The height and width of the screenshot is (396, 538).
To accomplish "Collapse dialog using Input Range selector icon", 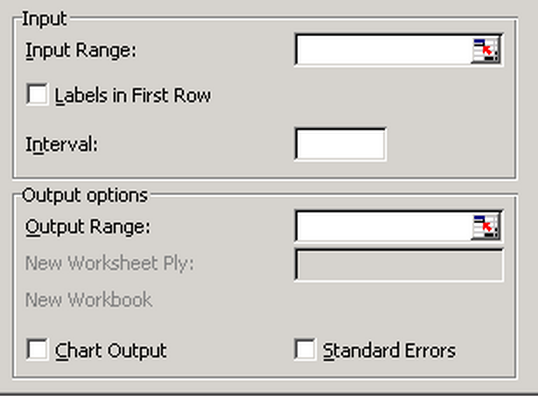I will [x=486, y=50].
